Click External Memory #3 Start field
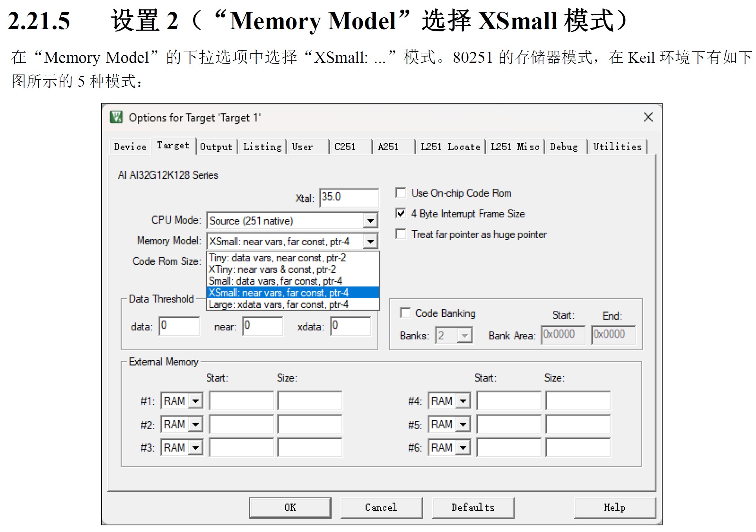Image resolution: width=756 pixels, height=532 pixels. point(241,447)
